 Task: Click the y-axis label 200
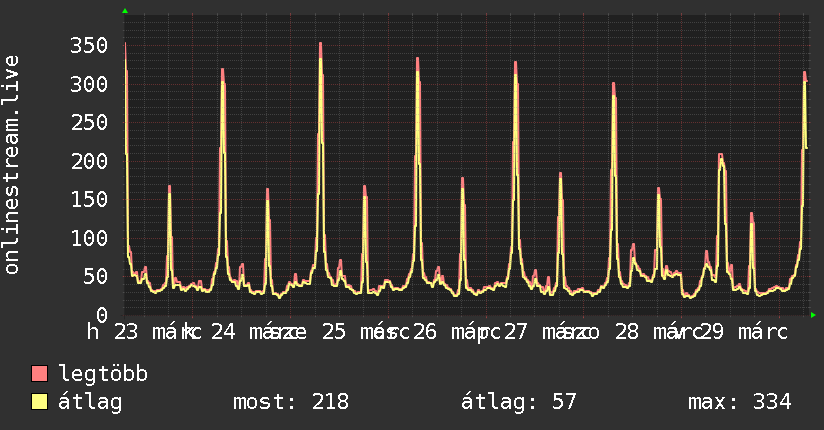(x=89, y=161)
